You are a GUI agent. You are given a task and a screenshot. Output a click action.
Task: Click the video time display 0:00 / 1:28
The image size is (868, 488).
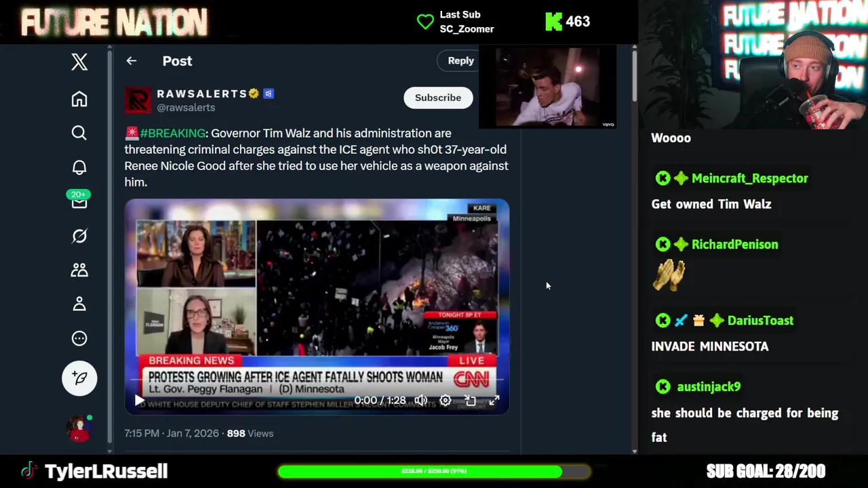380,401
